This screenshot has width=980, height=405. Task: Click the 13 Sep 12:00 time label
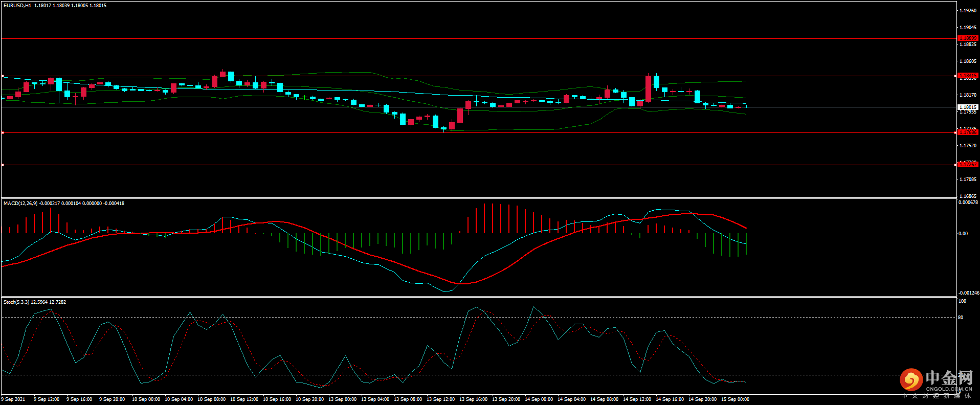click(x=440, y=399)
